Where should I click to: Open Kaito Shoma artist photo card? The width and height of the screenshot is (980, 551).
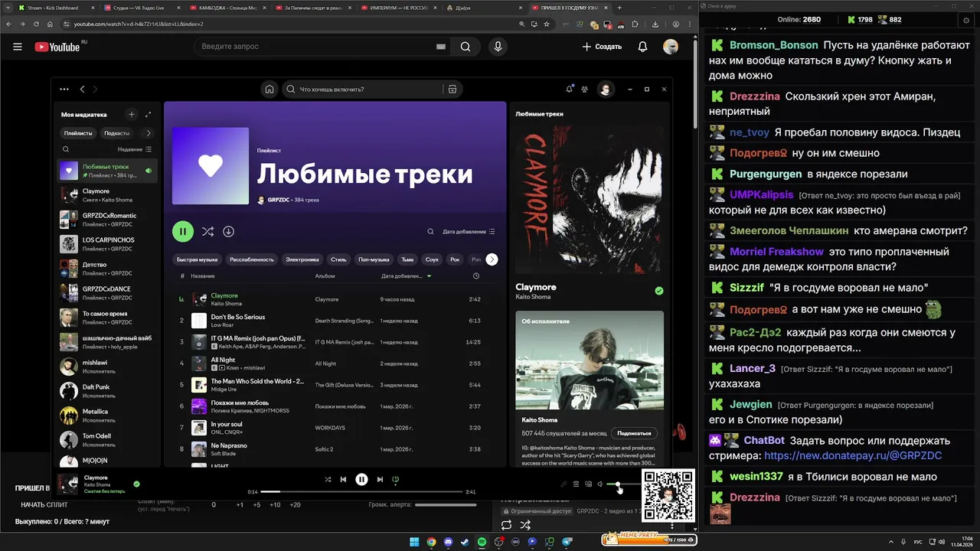[x=590, y=360]
